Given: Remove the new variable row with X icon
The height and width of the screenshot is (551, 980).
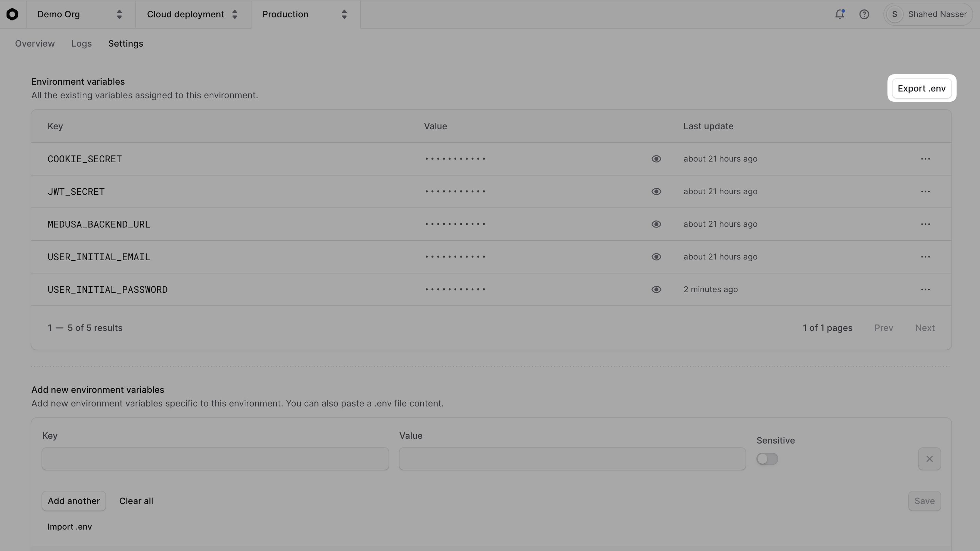Looking at the screenshot, I should [x=929, y=458].
